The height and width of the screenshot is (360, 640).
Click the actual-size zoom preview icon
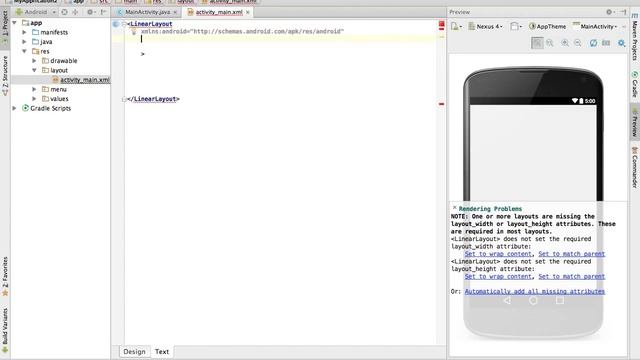pyautogui.click(x=550, y=43)
